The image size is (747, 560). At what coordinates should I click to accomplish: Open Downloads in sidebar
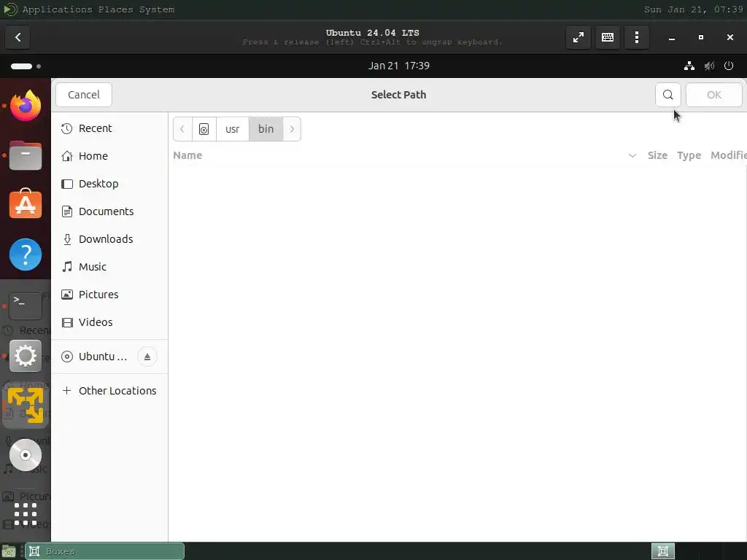[109, 238]
